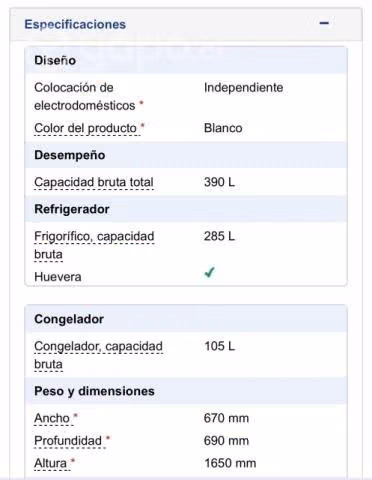Select the Desempeño section header
This screenshot has height=480, width=372.
(186, 155)
